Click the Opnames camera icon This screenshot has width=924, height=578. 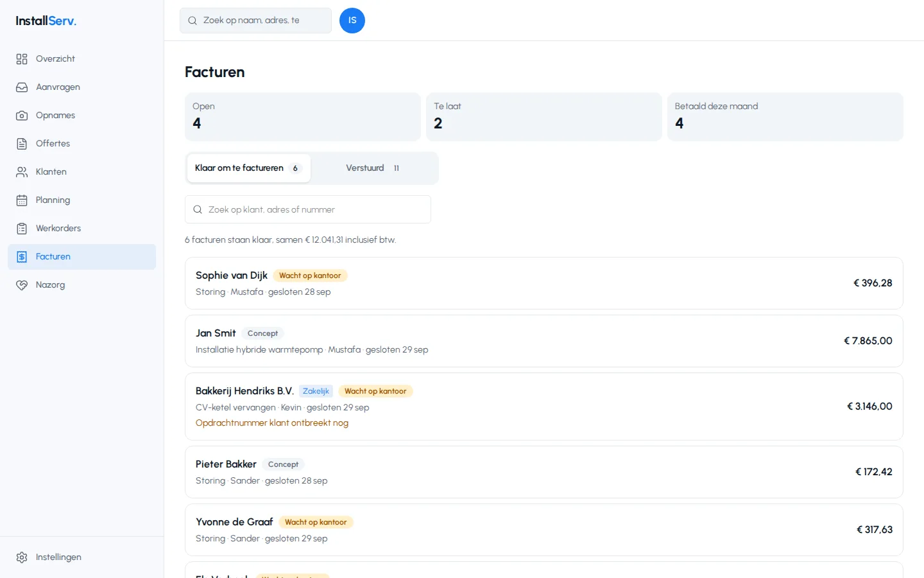tap(22, 116)
